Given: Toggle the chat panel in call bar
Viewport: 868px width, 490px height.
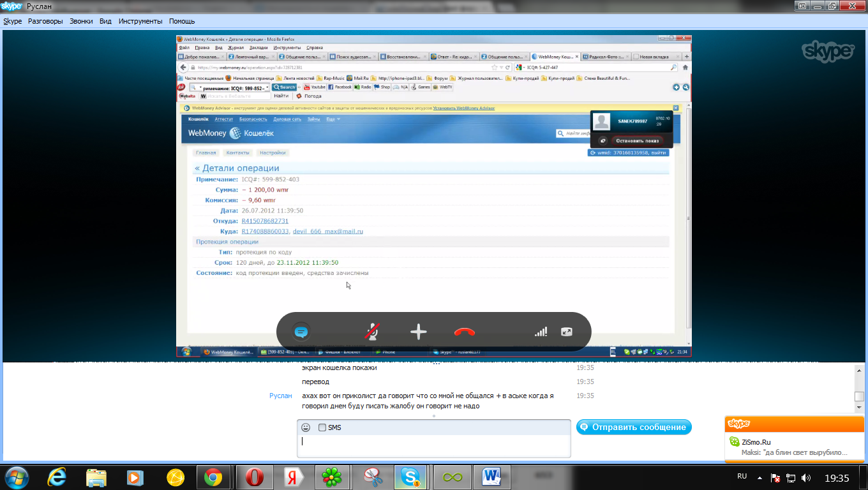Looking at the screenshot, I should coord(301,332).
